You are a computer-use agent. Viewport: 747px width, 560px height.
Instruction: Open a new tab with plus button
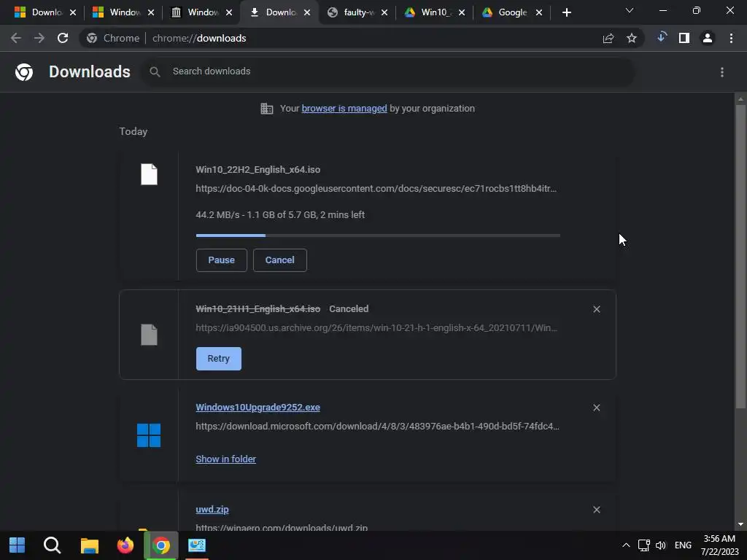point(566,13)
